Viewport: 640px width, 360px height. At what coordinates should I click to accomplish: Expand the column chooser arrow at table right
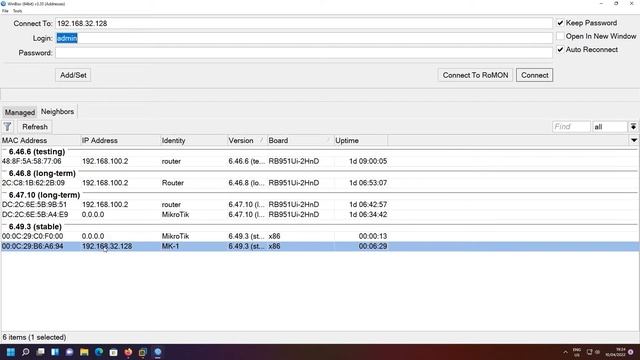[633, 140]
